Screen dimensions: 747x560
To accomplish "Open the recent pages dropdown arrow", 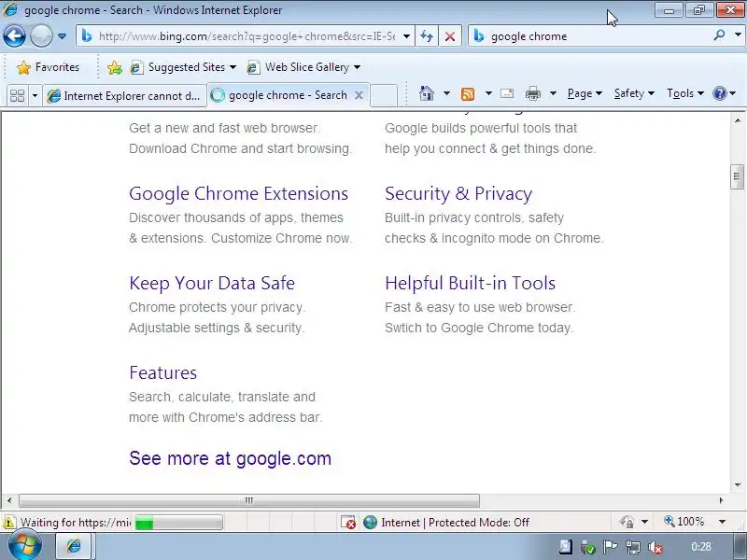I will coord(62,36).
